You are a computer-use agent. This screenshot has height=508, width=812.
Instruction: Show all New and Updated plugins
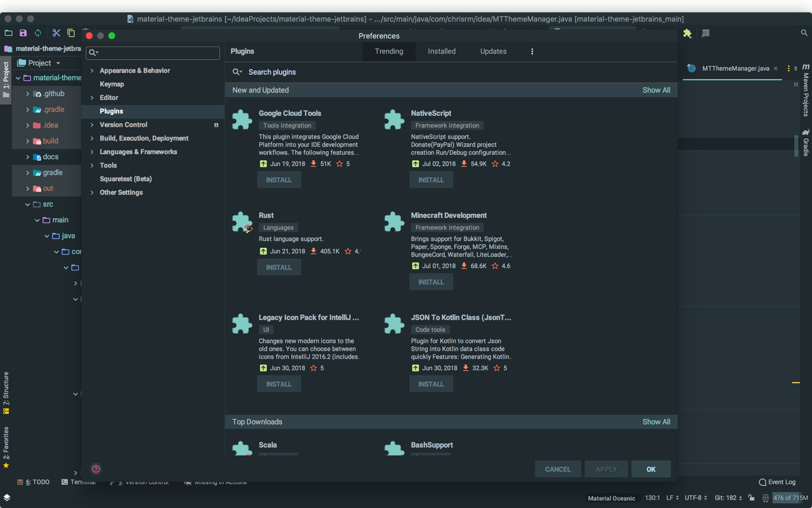point(656,90)
